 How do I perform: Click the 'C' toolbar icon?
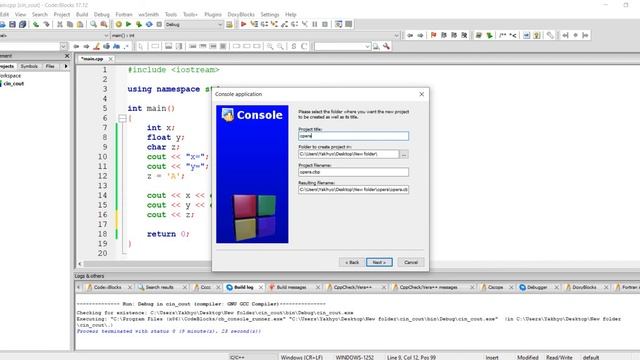pos(304,47)
